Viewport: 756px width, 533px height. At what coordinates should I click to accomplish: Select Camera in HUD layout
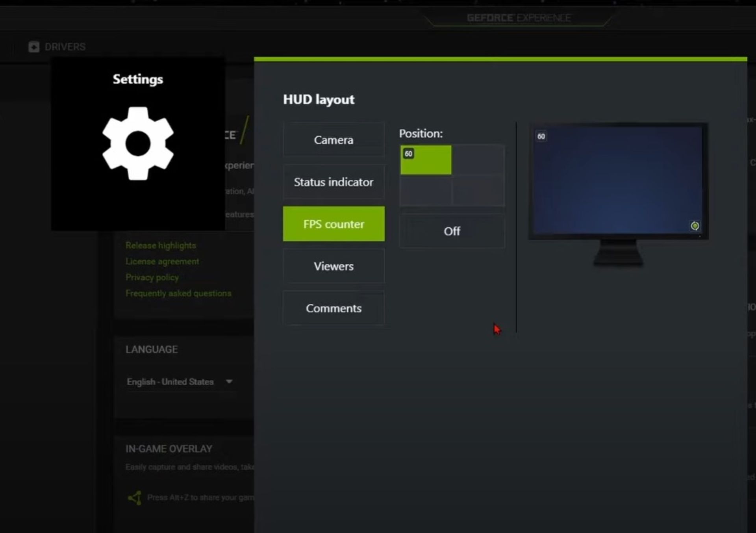(x=334, y=140)
